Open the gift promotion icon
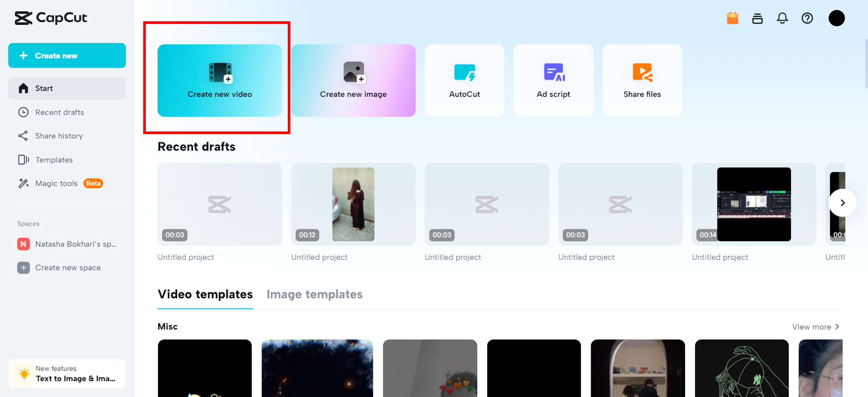868x397 pixels. click(x=732, y=18)
